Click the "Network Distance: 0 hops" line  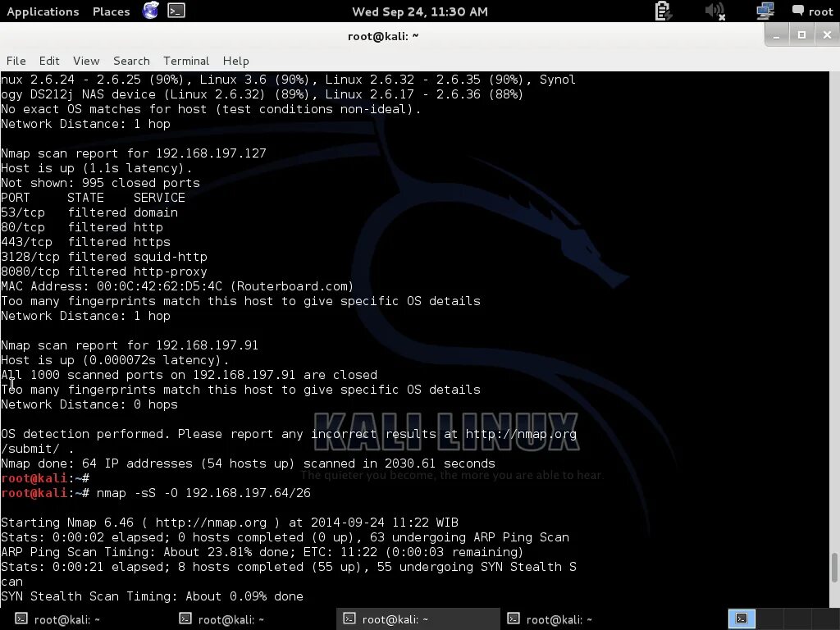tap(89, 404)
